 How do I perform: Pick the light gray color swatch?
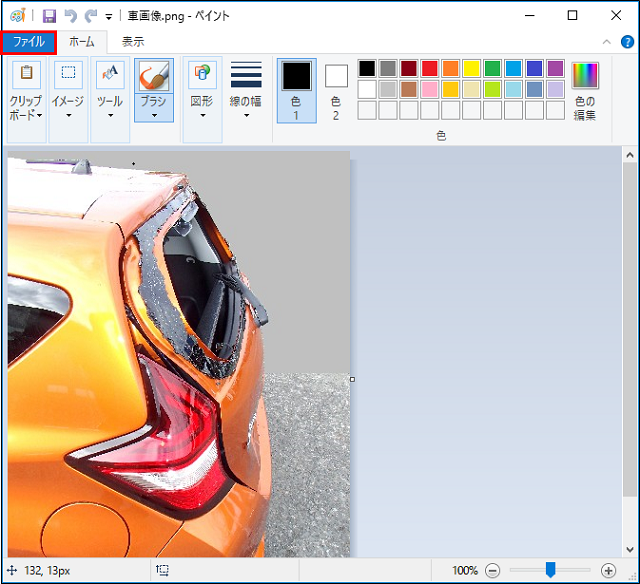pos(388,89)
